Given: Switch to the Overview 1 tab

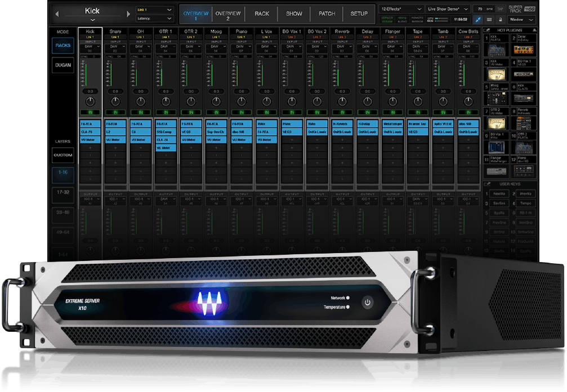Looking at the screenshot, I should click(195, 15).
